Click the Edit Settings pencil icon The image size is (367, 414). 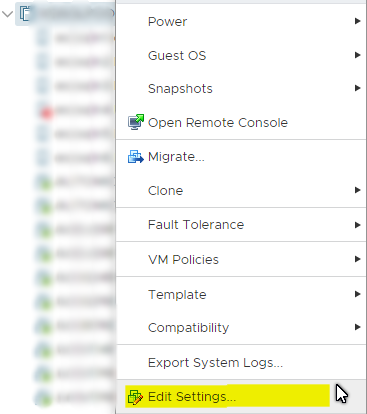[x=135, y=397]
